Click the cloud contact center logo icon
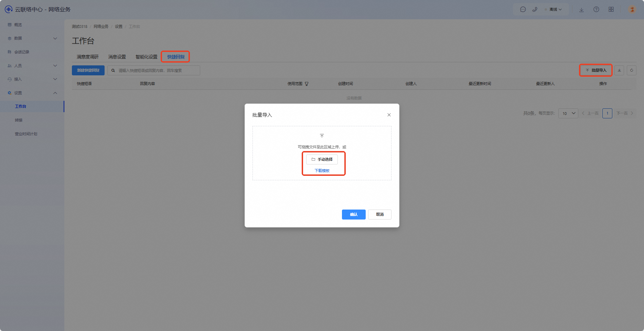This screenshot has width=644, height=331. click(9, 9)
